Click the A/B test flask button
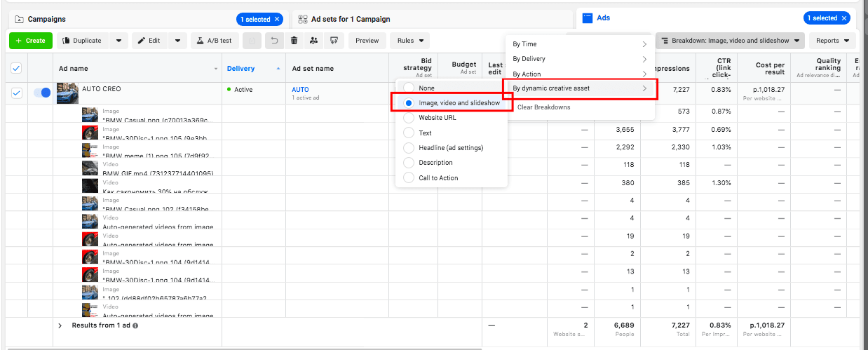The height and width of the screenshot is (350, 868). pos(214,41)
